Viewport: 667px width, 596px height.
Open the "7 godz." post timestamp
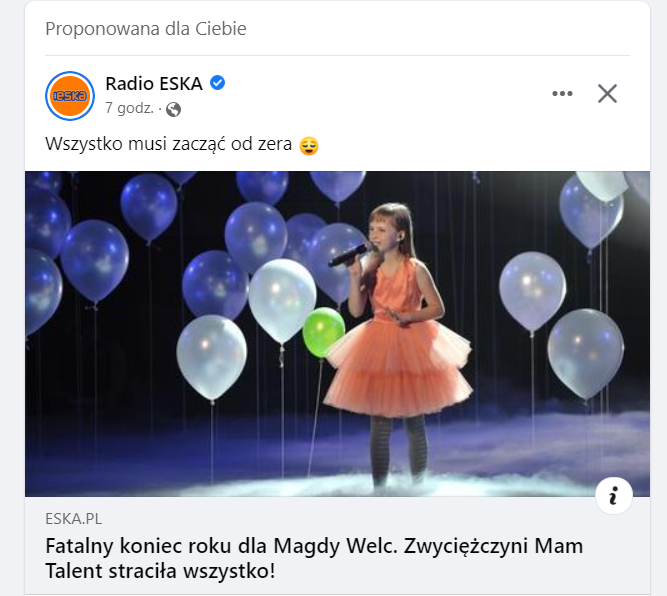(129, 108)
